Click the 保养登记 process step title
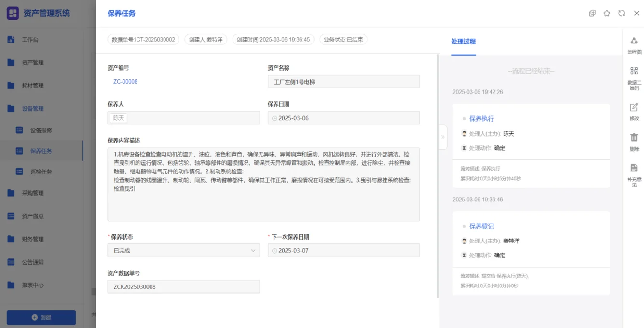This screenshot has width=644, height=328. point(481,226)
